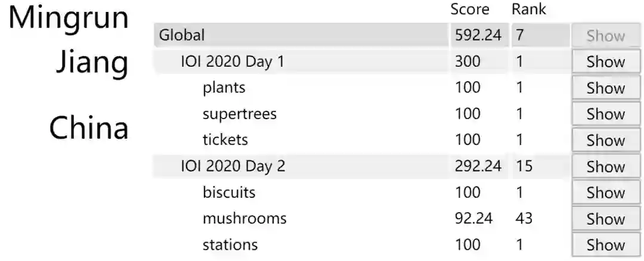Click Show button for IOI 2020 Day 1

coord(605,62)
